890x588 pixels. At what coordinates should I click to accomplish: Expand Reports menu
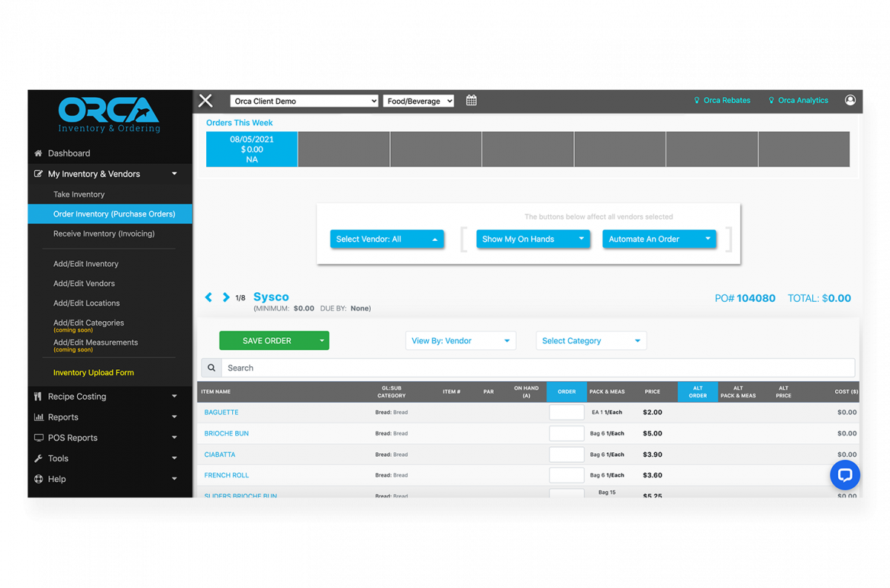[110, 417]
